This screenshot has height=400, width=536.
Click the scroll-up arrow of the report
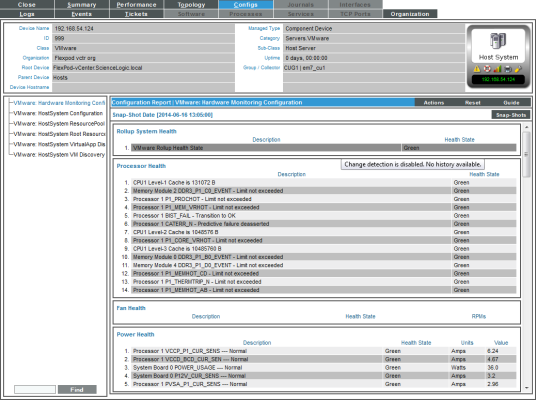coord(527,127)
